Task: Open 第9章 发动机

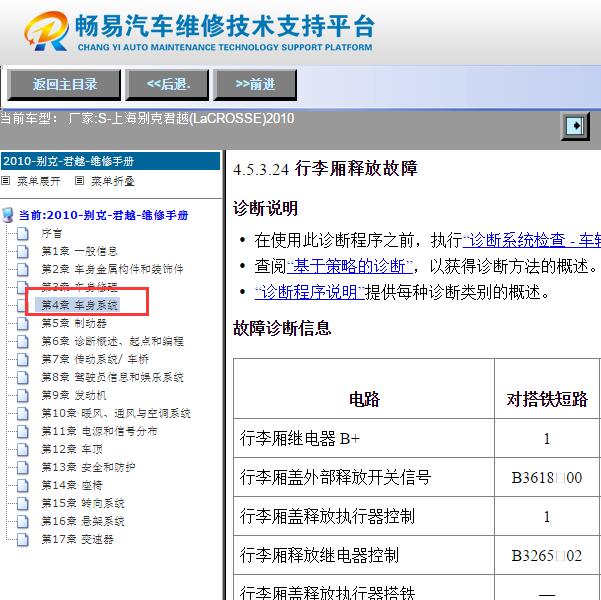Action: pyautogui.click(x=74, y=395)
